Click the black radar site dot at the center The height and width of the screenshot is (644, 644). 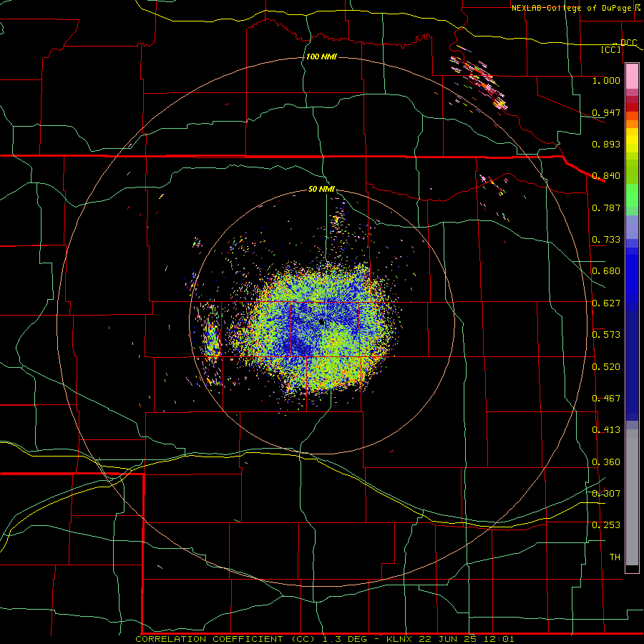click(321, 322)
